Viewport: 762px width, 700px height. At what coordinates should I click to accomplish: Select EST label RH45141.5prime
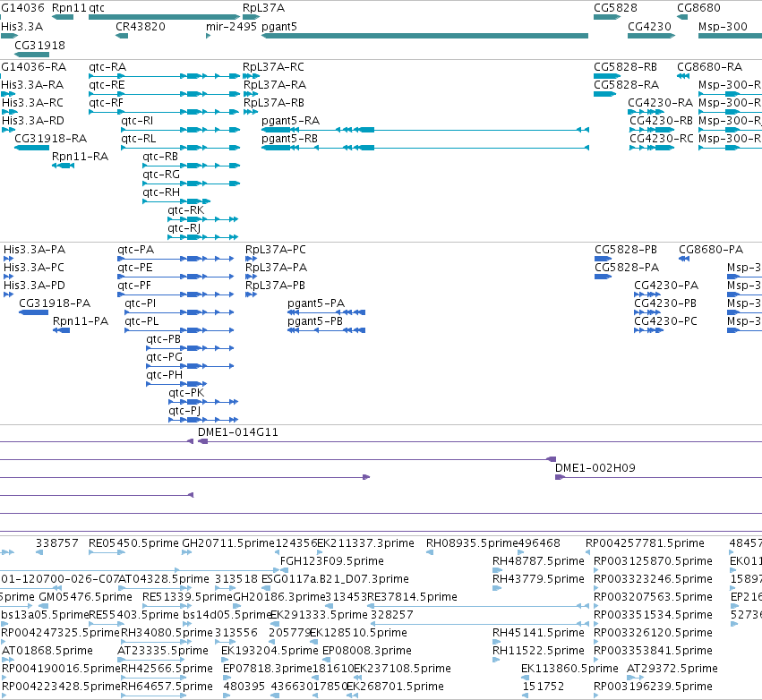click(538, 633)
